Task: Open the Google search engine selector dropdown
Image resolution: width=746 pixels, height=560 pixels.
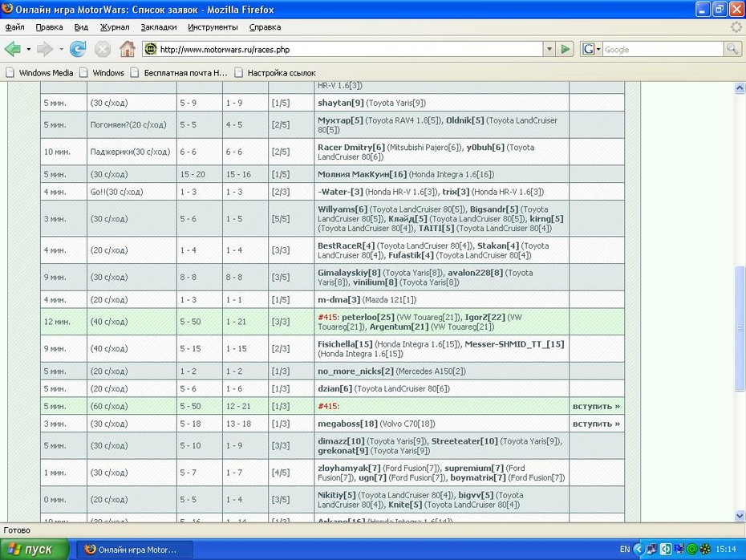Action: (x=591, y=49)
